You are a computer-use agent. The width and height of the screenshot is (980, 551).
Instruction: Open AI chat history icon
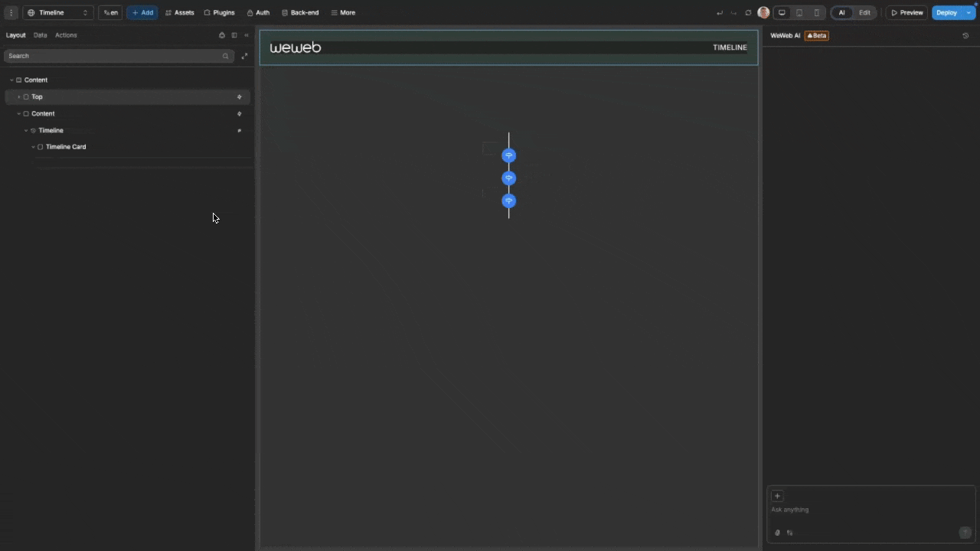[x=965, y=36]
